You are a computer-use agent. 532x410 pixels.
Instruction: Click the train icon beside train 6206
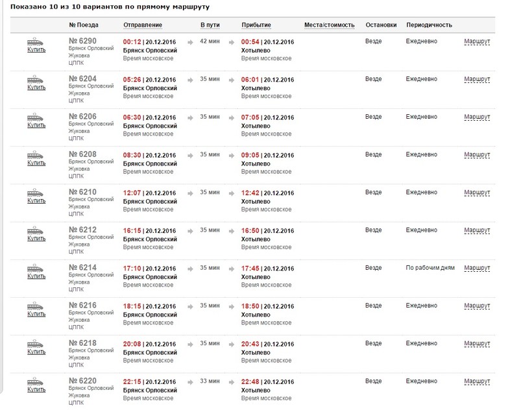[x=36, y=117]
